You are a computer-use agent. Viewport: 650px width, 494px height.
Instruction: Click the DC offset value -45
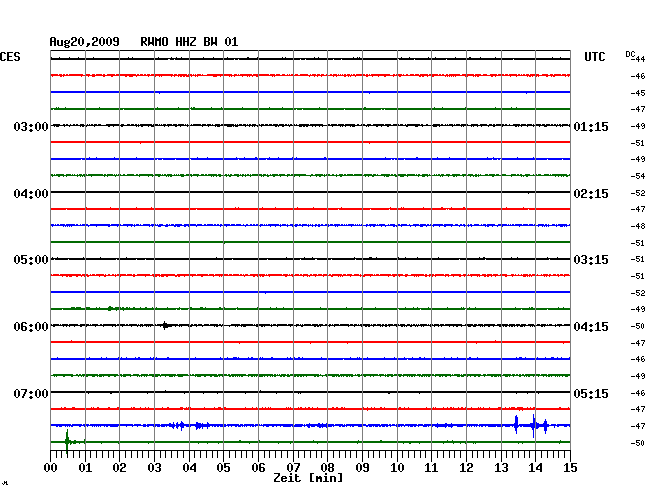click(x=638, y=93)
